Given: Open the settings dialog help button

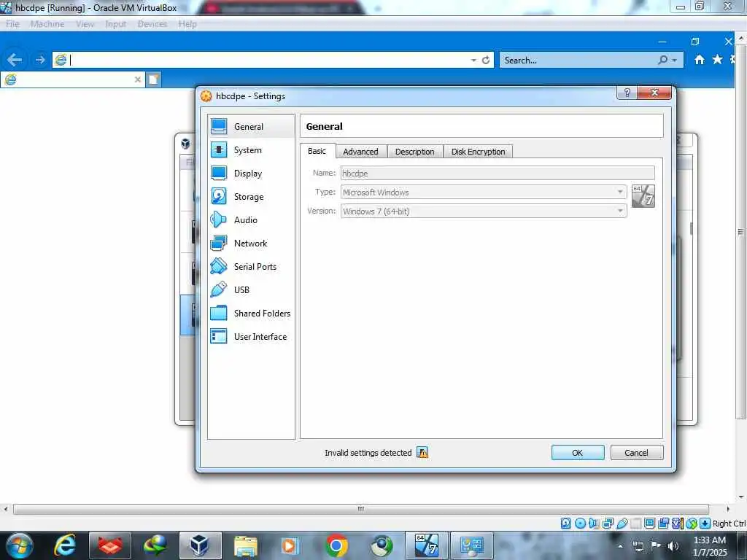Looking at the screenshot, I should point(627,93).
